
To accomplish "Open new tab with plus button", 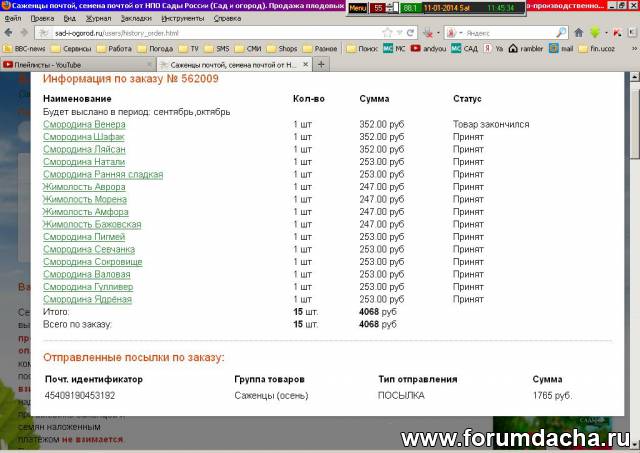I will coord(321,63).
